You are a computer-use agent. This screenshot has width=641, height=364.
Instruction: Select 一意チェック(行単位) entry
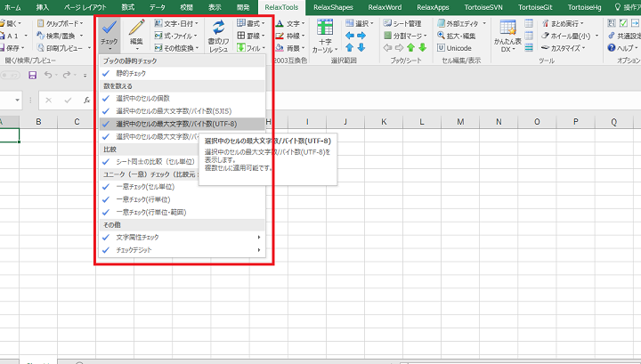click(x=182, y=199)
